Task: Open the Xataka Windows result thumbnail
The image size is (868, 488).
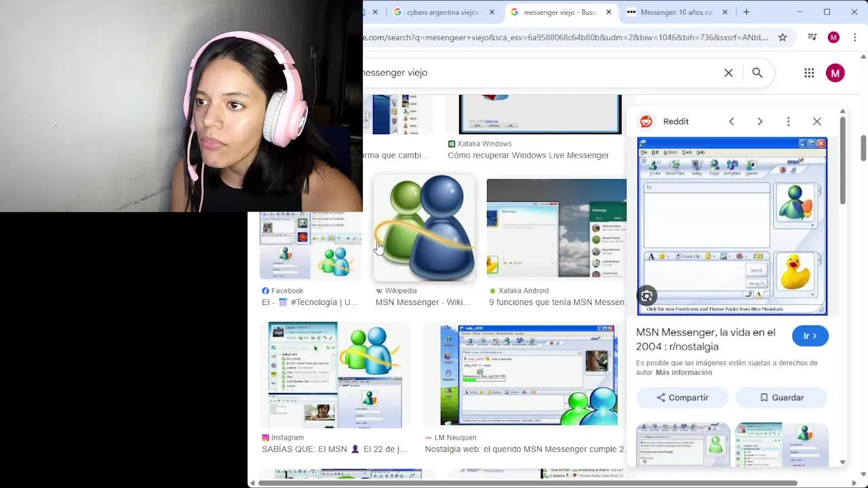Action: point(540,115)
